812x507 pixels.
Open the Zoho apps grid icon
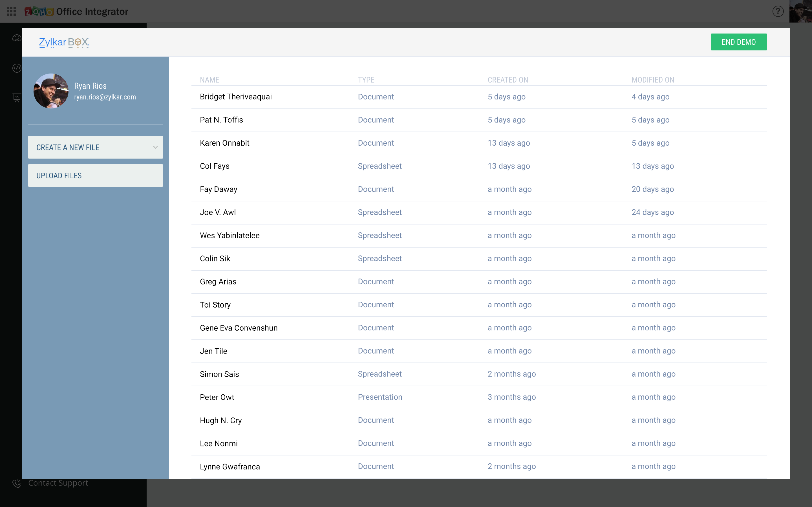pyautogui.click(x=11, y=11)
